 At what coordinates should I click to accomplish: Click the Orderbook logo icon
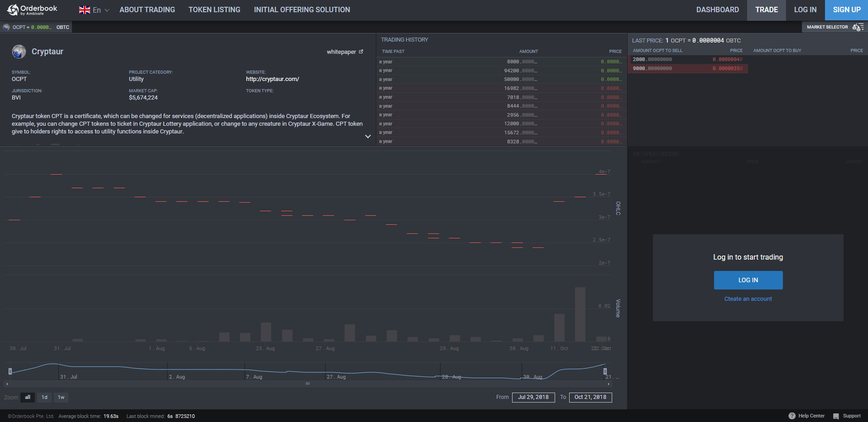pos(11,9)
